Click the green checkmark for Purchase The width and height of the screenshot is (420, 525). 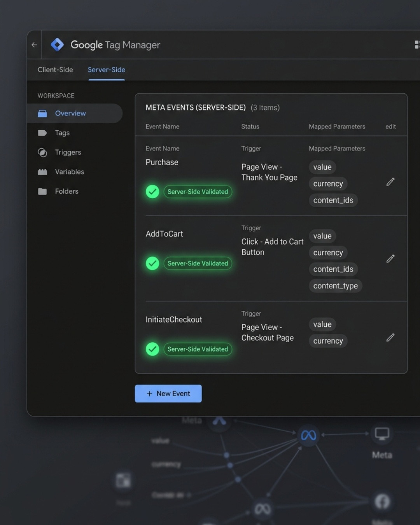click(x=152, y=191)
